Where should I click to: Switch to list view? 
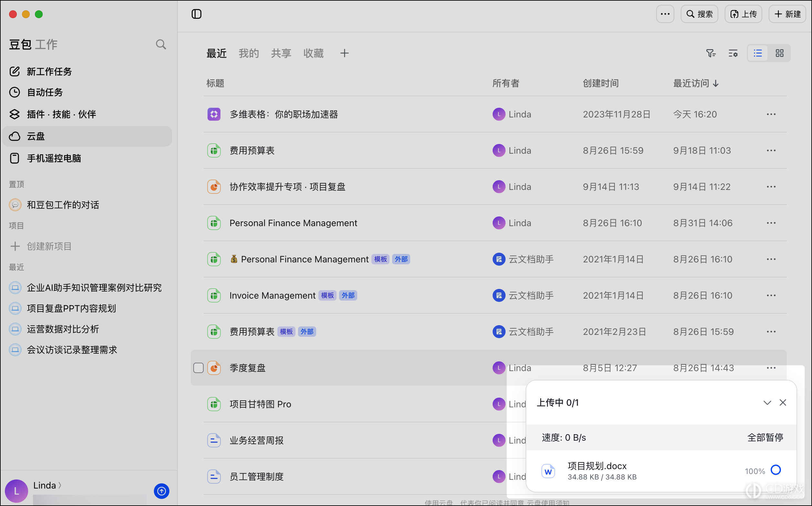[x=757, y=53]
